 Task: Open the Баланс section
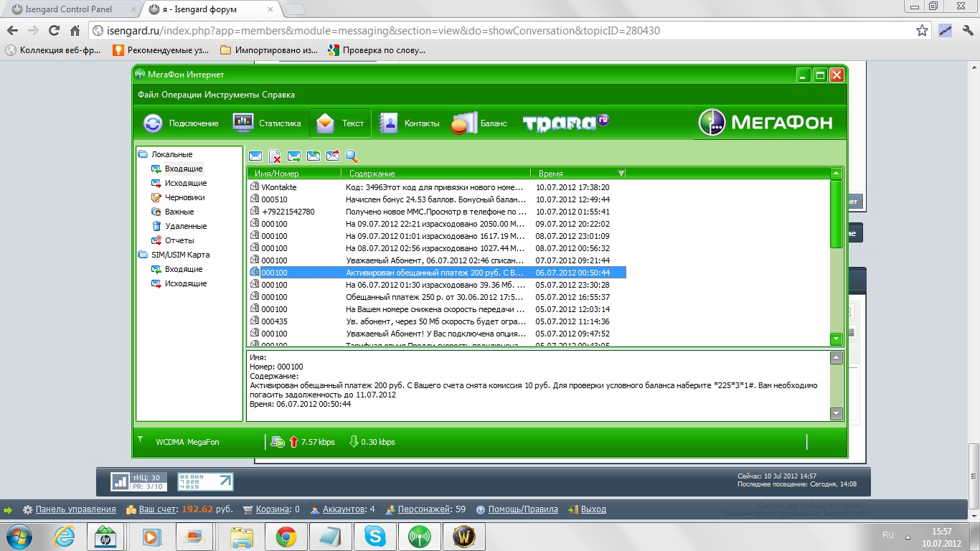[x=479, y=123]
